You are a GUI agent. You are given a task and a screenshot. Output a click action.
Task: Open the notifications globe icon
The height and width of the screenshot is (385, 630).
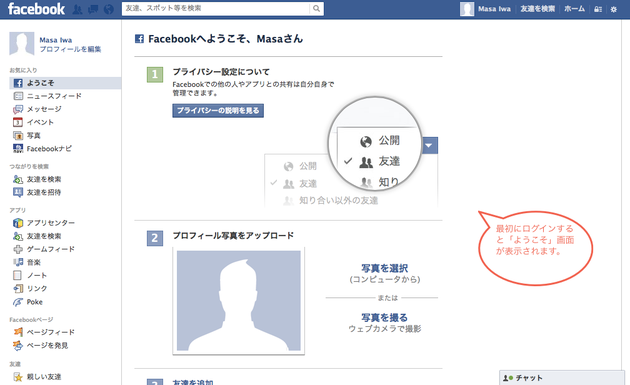(108, 9)
